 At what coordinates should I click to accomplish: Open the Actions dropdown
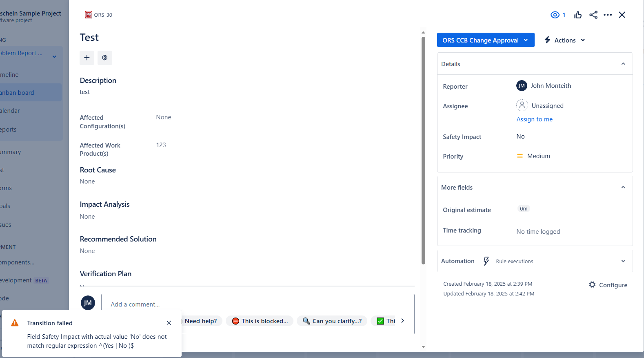565,40
